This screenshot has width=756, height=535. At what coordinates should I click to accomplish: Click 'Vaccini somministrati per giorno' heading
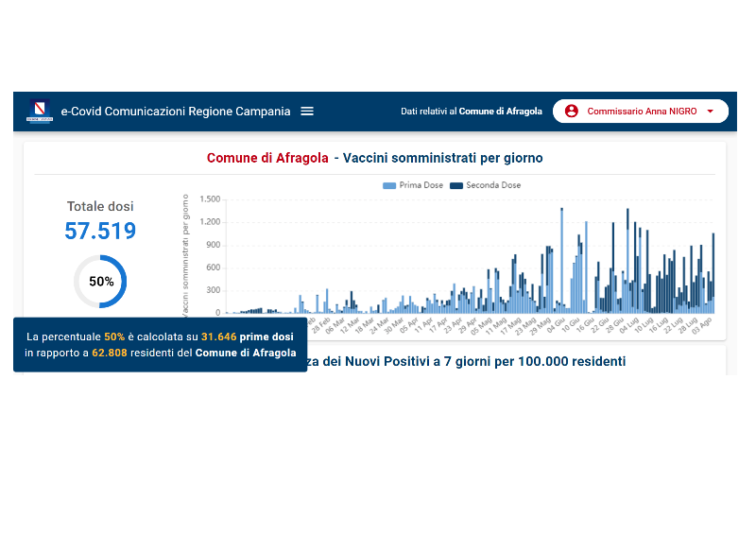[442, 158]
